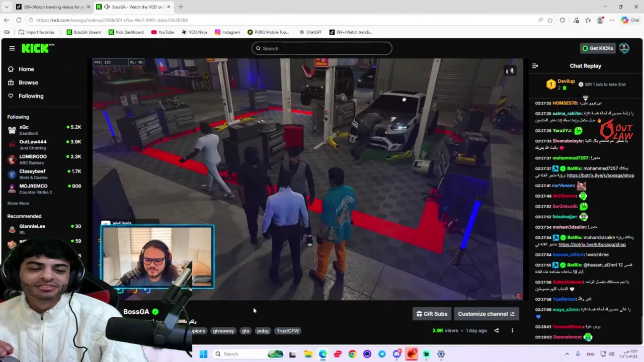Click the Devilup gifter badge
This screenshot has width=644, height=362.
pos(551,84)
